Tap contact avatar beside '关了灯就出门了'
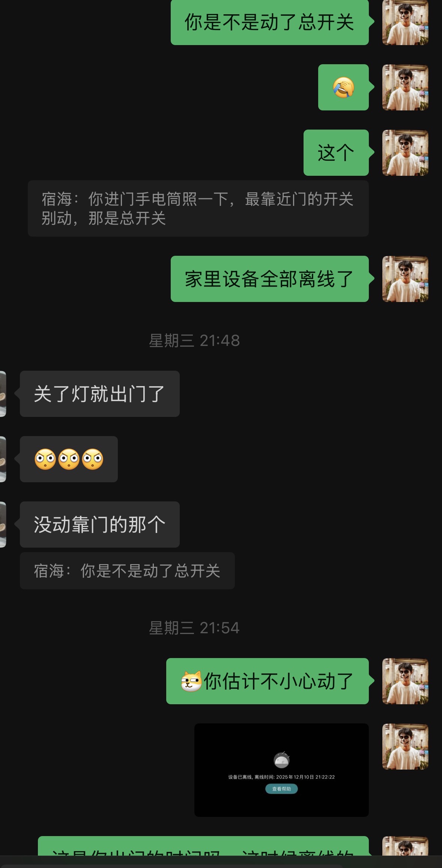Viewport: 442px width, 868px height. pyautogui.click(x=3, y=394)
